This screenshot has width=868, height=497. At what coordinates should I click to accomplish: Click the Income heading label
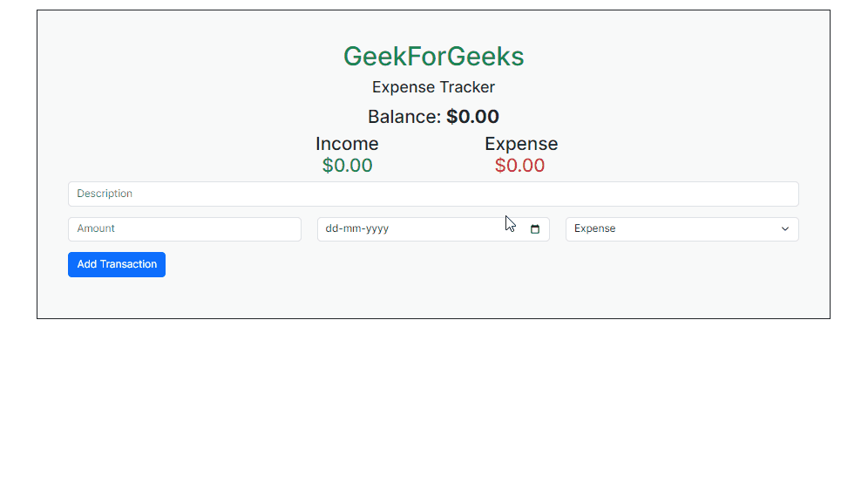(x=347, y=144)
